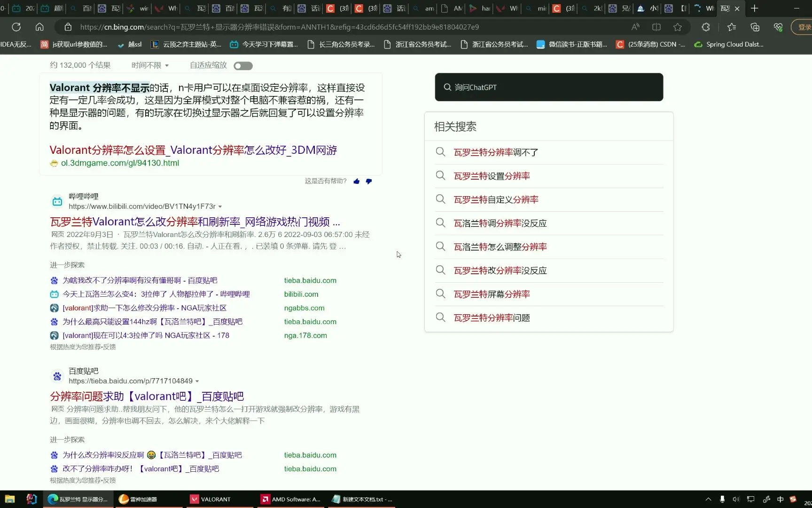This screenshot has width=812, height=508.
Task: Open bookmark 长三角公务员考录
Action: [341, 44]
